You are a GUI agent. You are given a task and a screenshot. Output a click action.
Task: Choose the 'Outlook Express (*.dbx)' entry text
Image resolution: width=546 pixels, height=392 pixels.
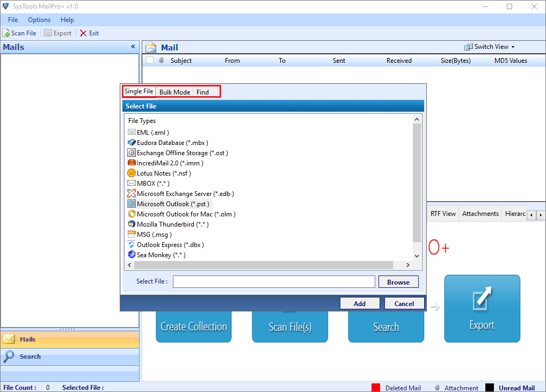click(170, 245)
